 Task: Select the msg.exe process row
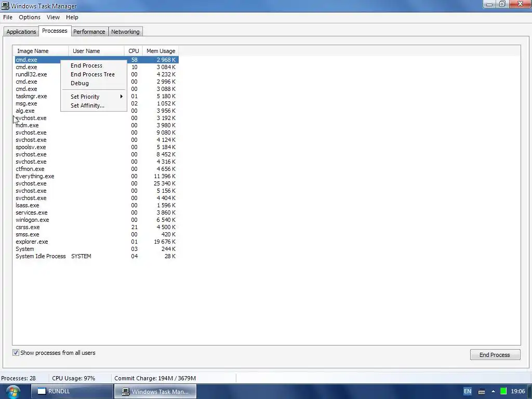(x=96, y=103)
